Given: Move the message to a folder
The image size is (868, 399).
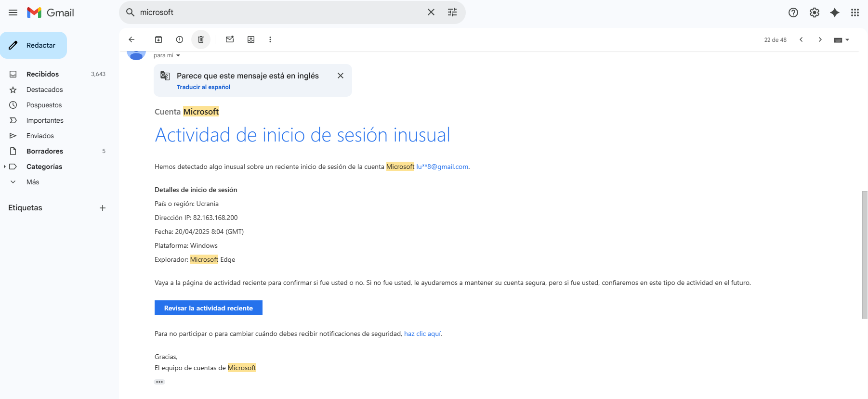Looking at the screenshot, I should [x=251, y=39].
